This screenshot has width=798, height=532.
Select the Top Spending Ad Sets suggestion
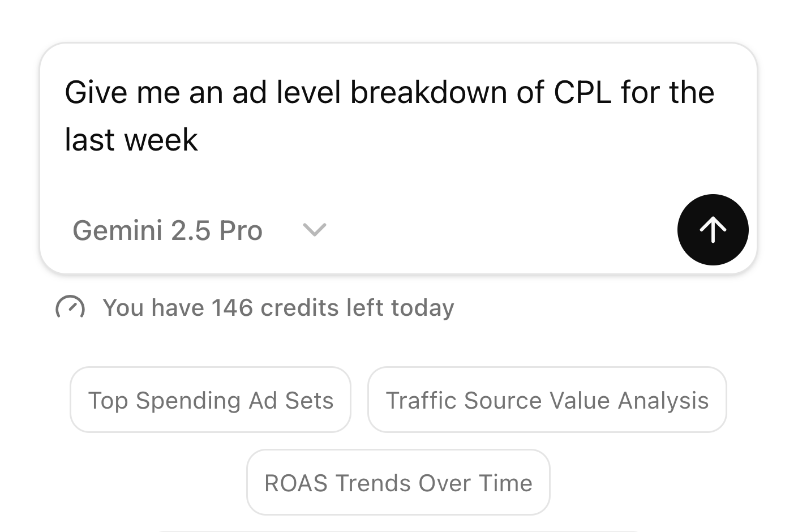pyautogui.click(x=211, y=400)
